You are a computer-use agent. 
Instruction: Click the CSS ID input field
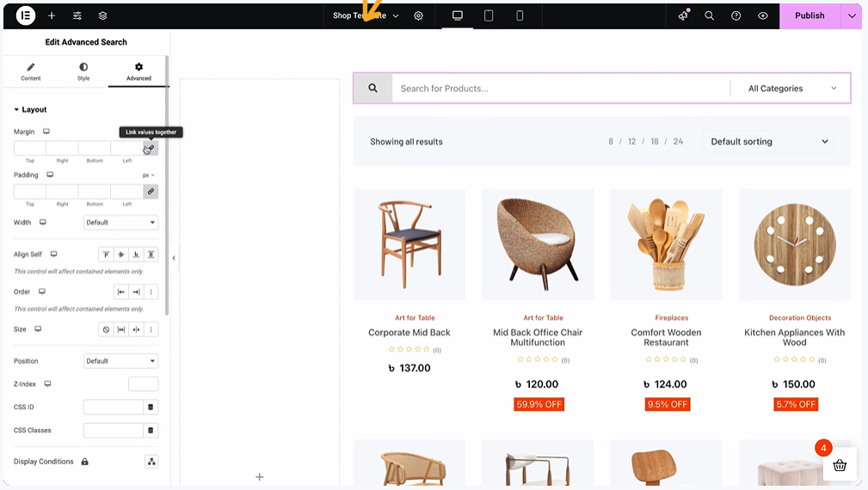click(114, 407)
